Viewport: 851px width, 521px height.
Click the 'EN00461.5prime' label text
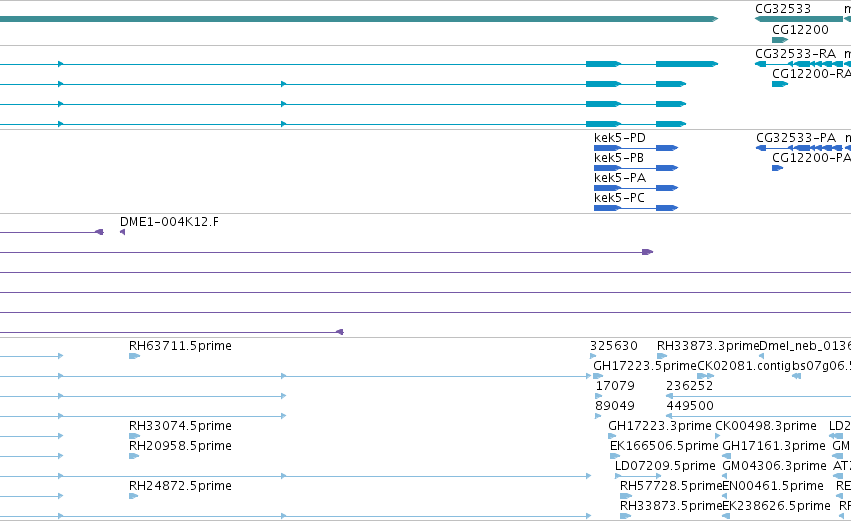pos(773,486)
